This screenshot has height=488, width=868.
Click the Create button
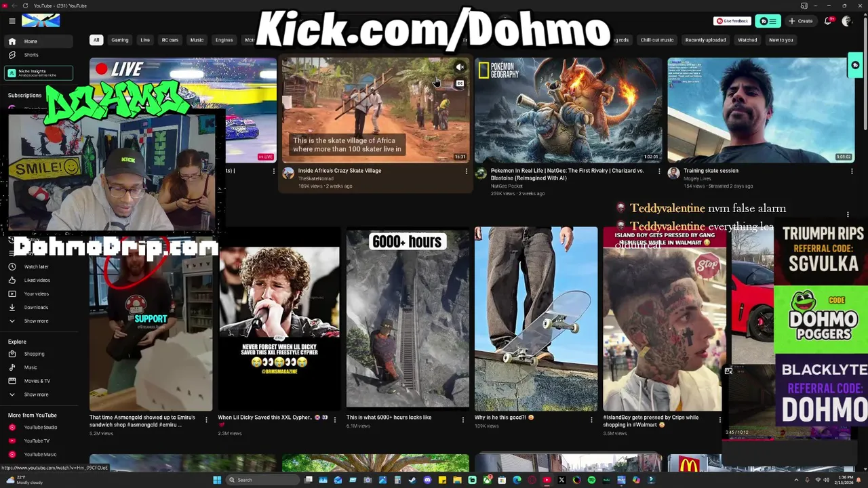tap(801, 21)
